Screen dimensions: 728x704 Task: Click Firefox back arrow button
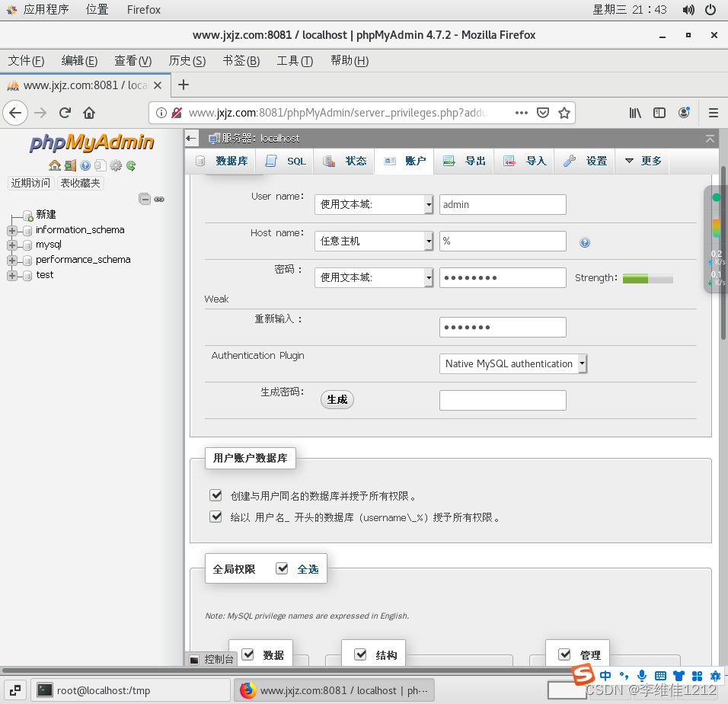tap(15, 113)
